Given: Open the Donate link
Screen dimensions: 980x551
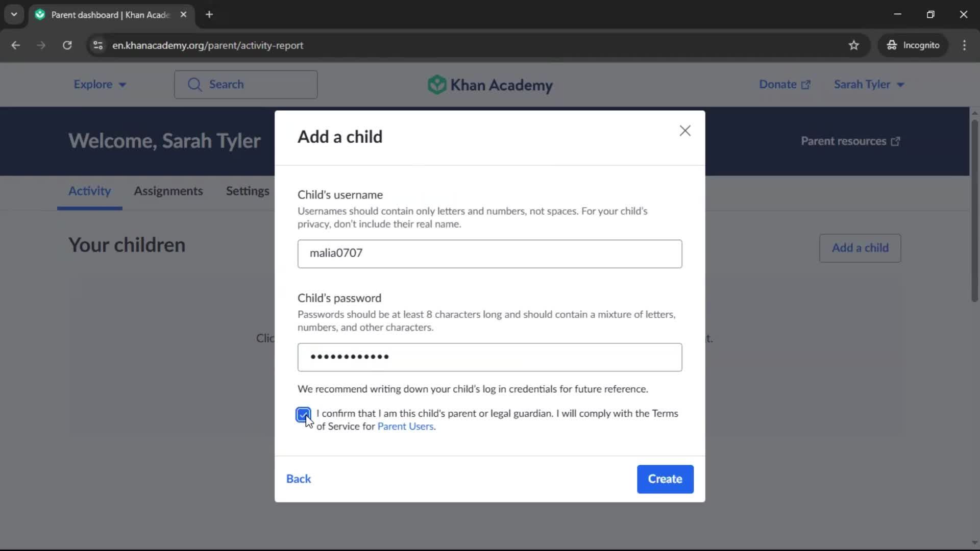Looking at the screenshot, I should click(x=784, y=85).
